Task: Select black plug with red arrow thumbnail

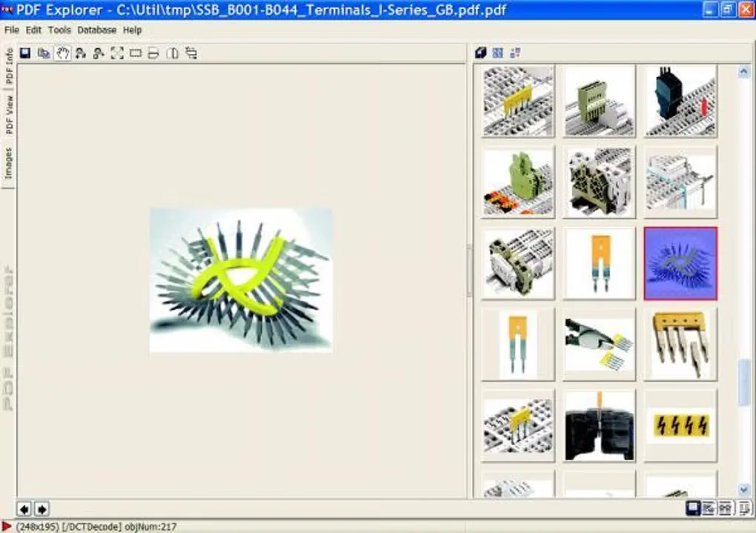Action: pos(680,102)
